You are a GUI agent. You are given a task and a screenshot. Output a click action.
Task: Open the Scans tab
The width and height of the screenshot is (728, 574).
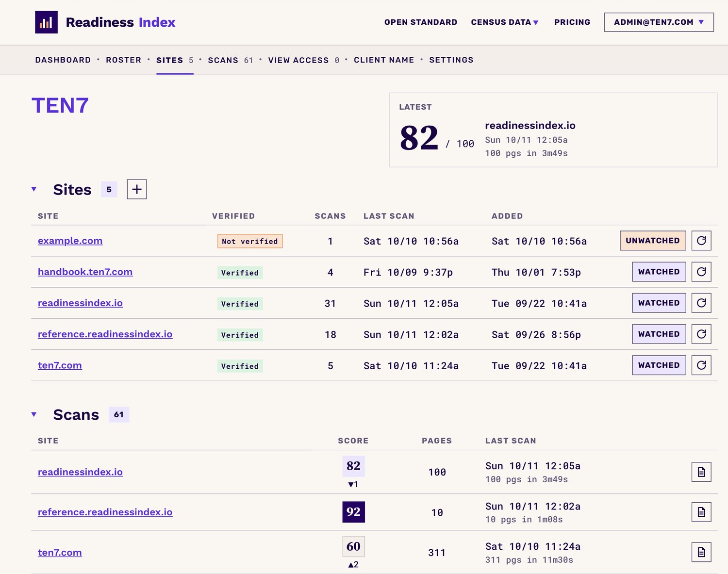[231, 60]
